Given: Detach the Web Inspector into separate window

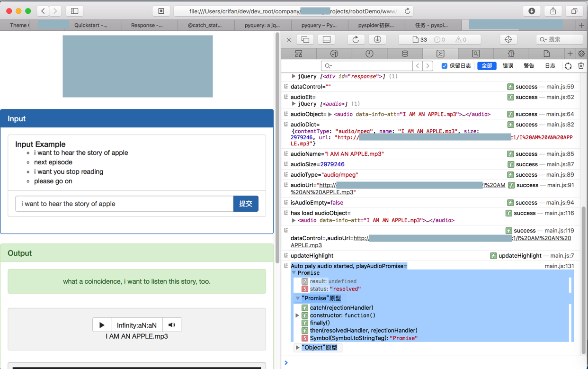Looking at the screenshot, I should pyautogui.click(x=305, y=39).
